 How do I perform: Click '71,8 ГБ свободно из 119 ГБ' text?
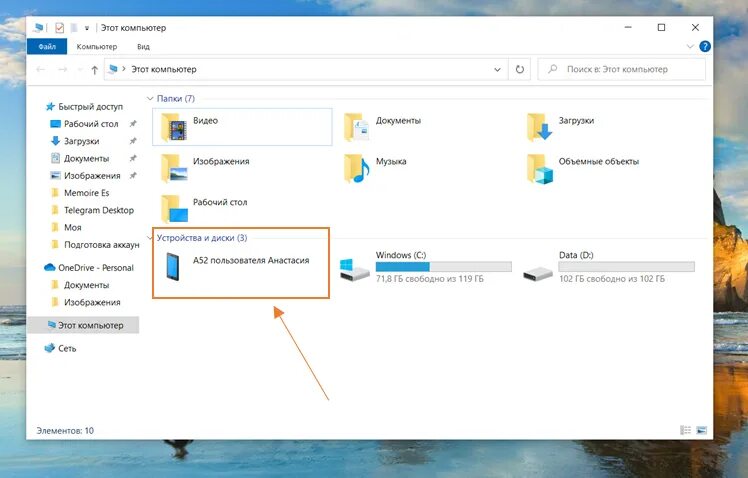[429, 279]
